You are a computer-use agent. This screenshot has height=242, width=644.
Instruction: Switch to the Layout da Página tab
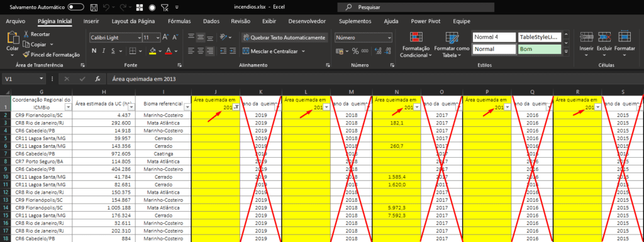click(x=133, y=21)
